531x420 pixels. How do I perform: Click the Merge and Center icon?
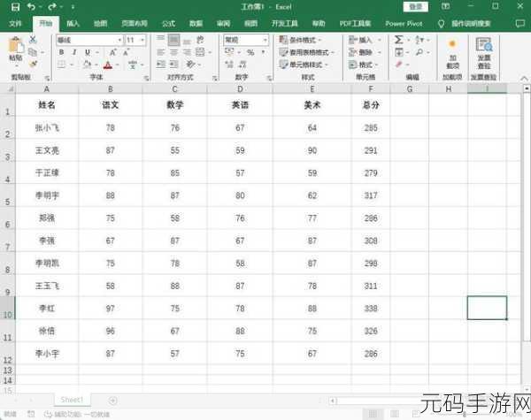(x=200, y=52)
